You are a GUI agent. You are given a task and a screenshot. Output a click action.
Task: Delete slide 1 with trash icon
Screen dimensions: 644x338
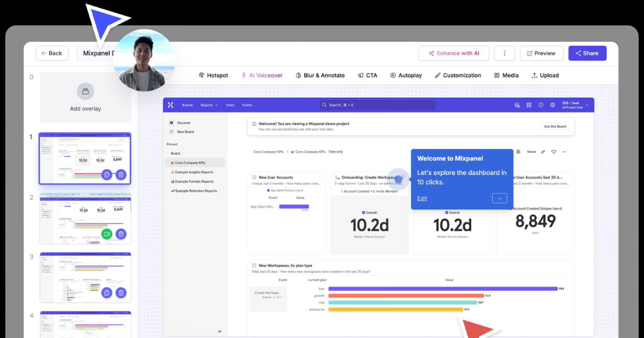pos(121,174)
